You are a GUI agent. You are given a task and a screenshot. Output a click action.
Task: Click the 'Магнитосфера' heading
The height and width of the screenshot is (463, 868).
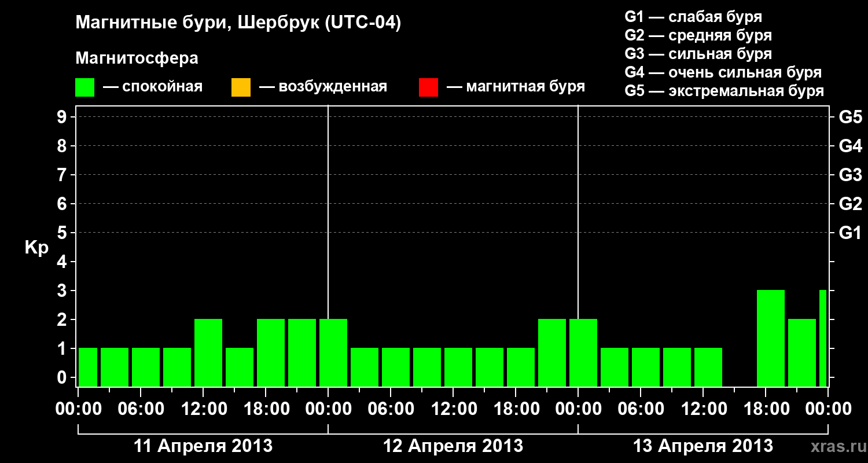pos(137,58)
